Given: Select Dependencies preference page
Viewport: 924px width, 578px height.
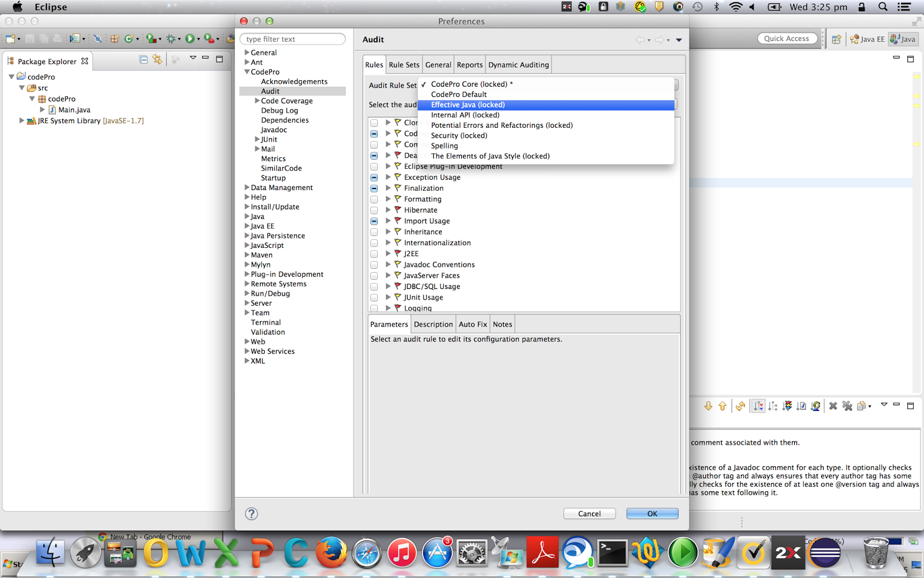Looking at the screenshot, I should pos(285,120).
